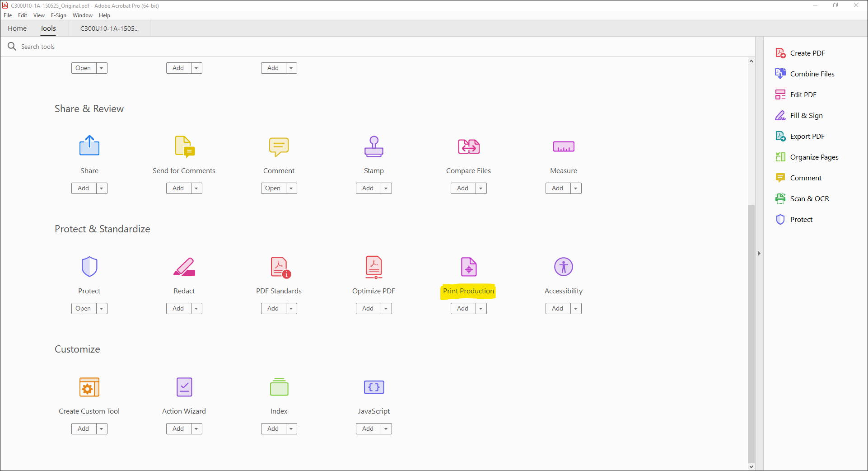This screenshot has width=868, height=471.
Task: Expand dropdown arrow beside JavaScript Add button
Action: click(386, 429)
